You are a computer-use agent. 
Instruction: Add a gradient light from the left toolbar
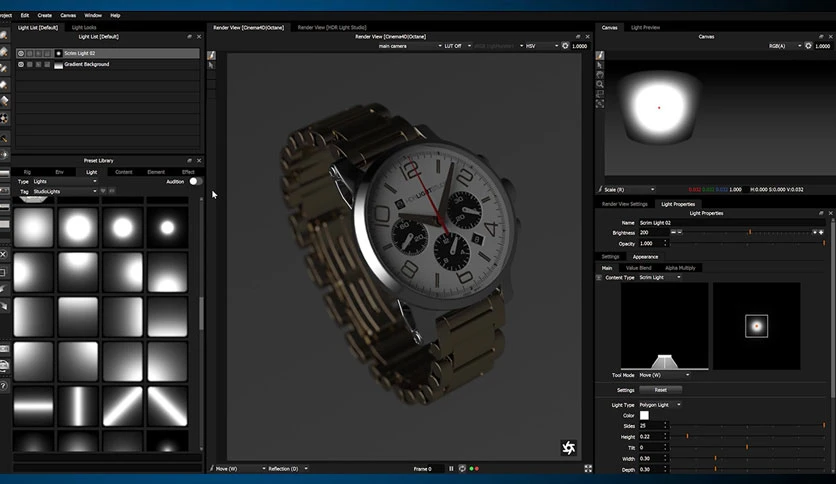4,101
